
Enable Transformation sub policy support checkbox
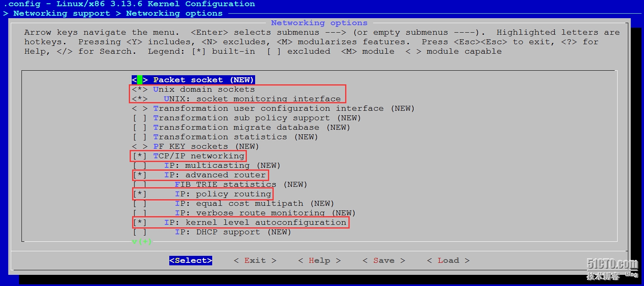coord(140,118)
